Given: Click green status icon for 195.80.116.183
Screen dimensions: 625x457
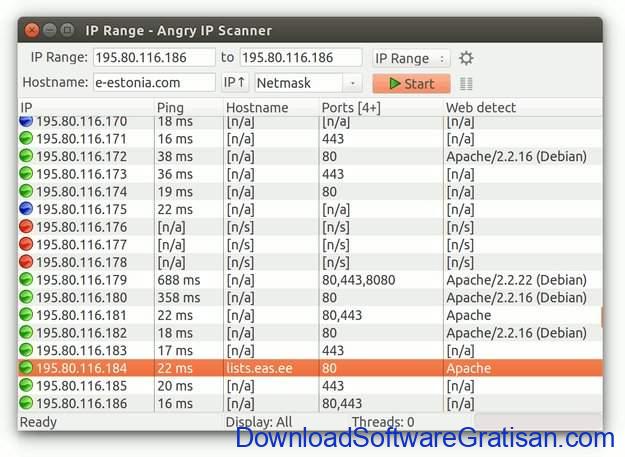Looking at the screenshot, I should click(26, 350).
